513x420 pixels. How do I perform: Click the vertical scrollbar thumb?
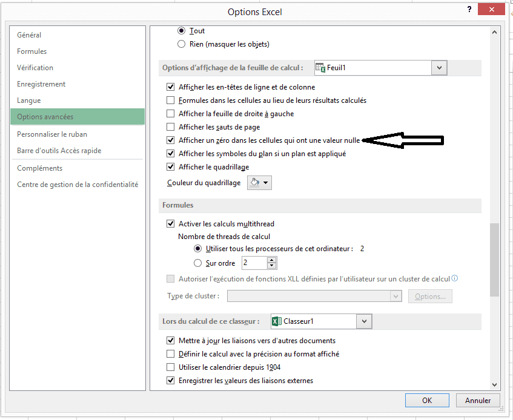(x=494, y=260)
